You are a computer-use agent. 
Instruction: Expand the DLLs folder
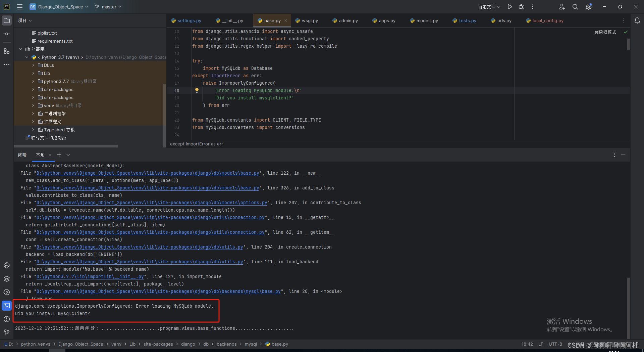[33, 65]
